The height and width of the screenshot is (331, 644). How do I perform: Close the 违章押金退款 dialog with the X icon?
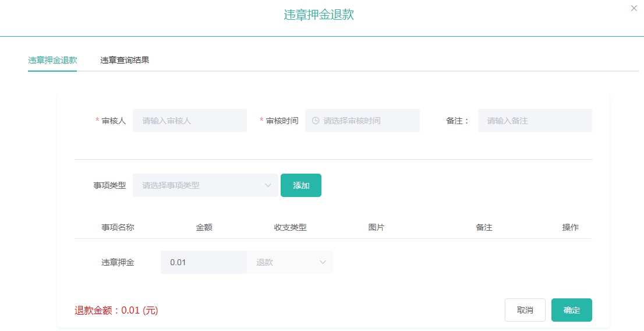(x=634, y=8)
